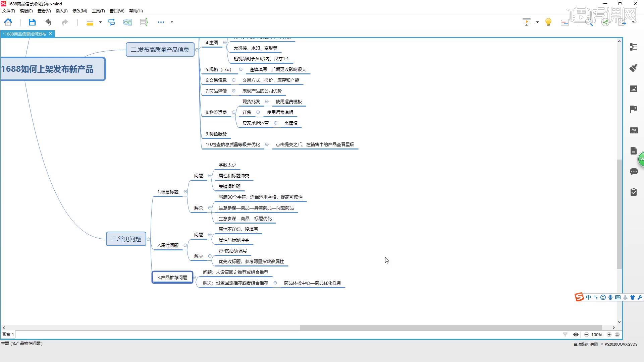Viewport: 644px width, 362px height.
Task: Zoom in with the plus icon
Action: tap(609, 335)
